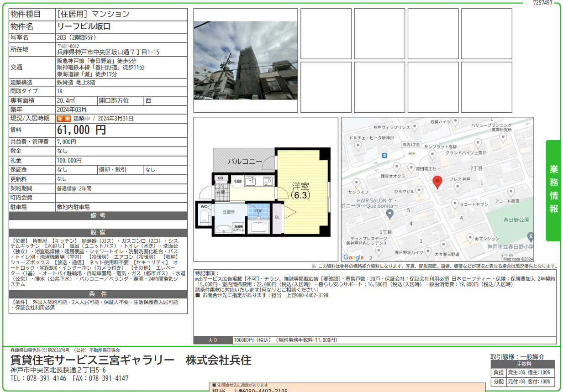The height and width of the screenshot is (392, 563).
Task: Click the floor area value 20.4㎡
Action: click(x=66, y=100)
